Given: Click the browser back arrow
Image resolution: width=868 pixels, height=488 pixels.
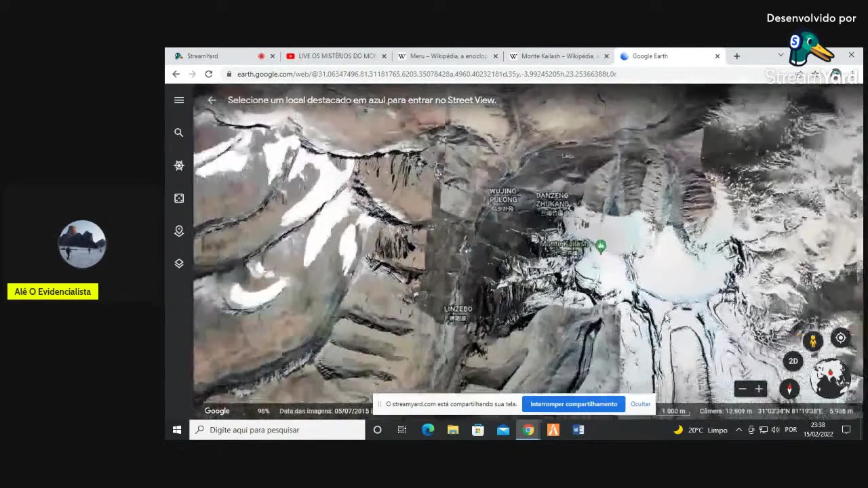Looking at the screenshot, I should click(x=176, y=74).
